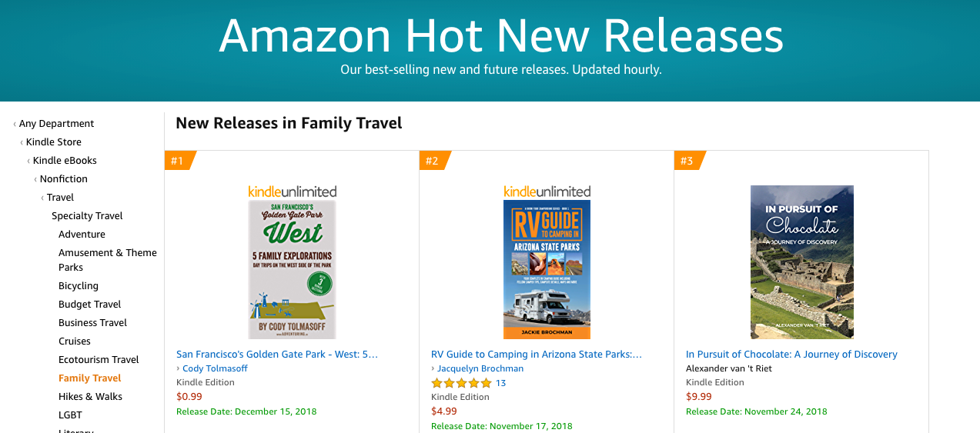Click the #3 rank badge
Screen dimensions: 980x433
click(687, 161)
